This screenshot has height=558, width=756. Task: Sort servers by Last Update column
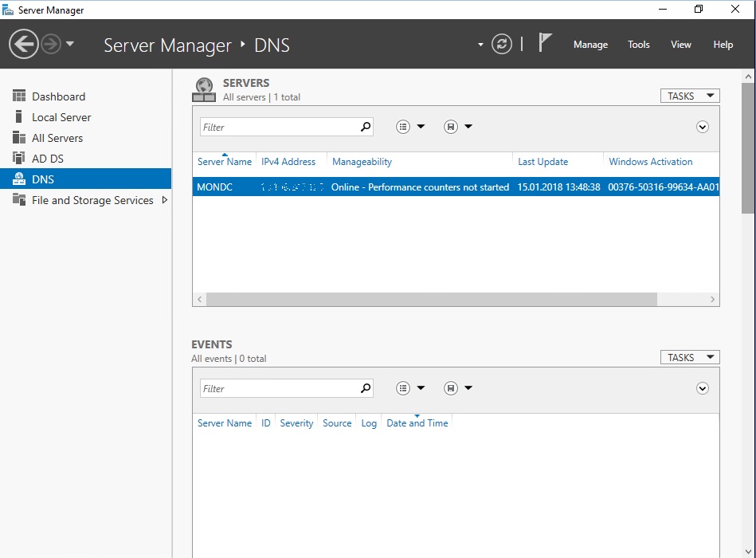tap(543, 162)
